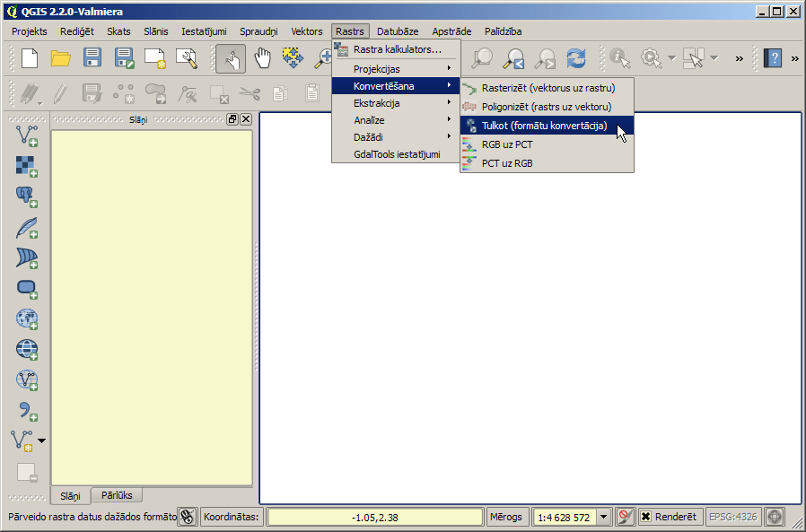The height and width of the screenshot is (532, 806).
Task: Create a new project with blank page icon
Action: [x=30, y=58]
